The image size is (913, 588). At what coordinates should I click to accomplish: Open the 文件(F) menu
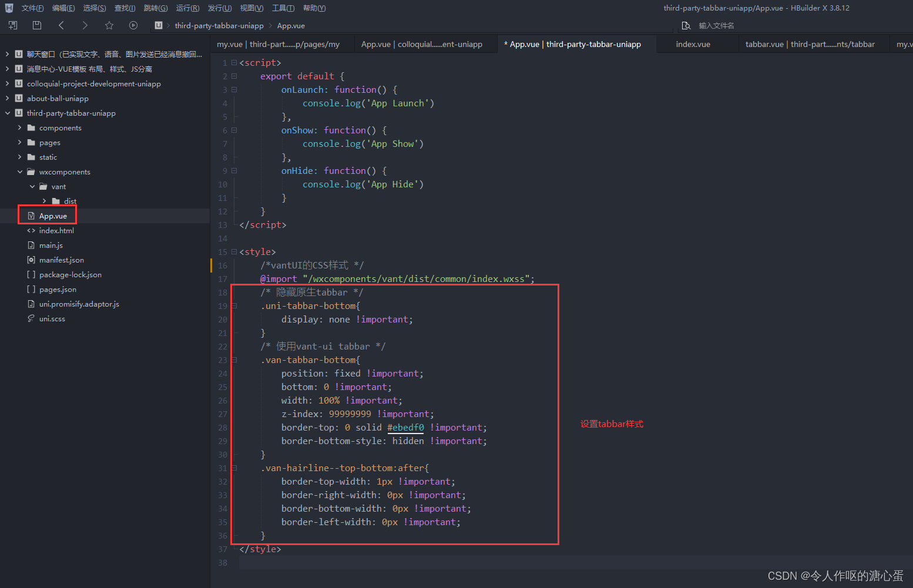33,8
